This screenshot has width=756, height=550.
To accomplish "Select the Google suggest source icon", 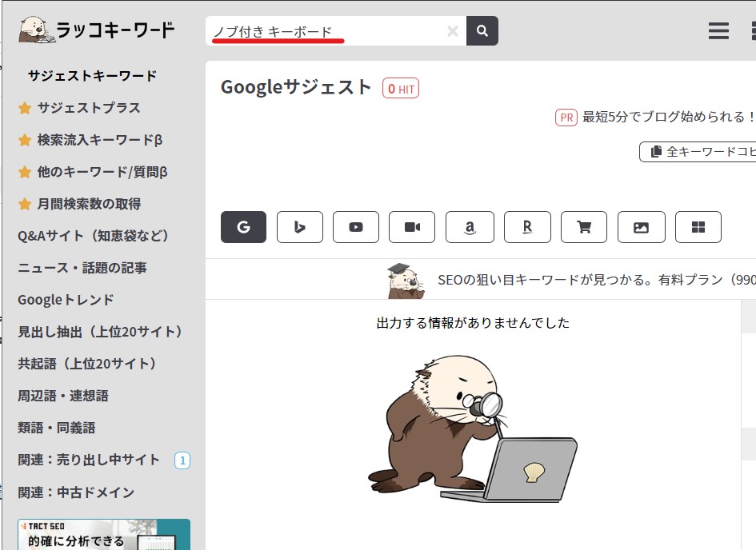I will 243,227.
